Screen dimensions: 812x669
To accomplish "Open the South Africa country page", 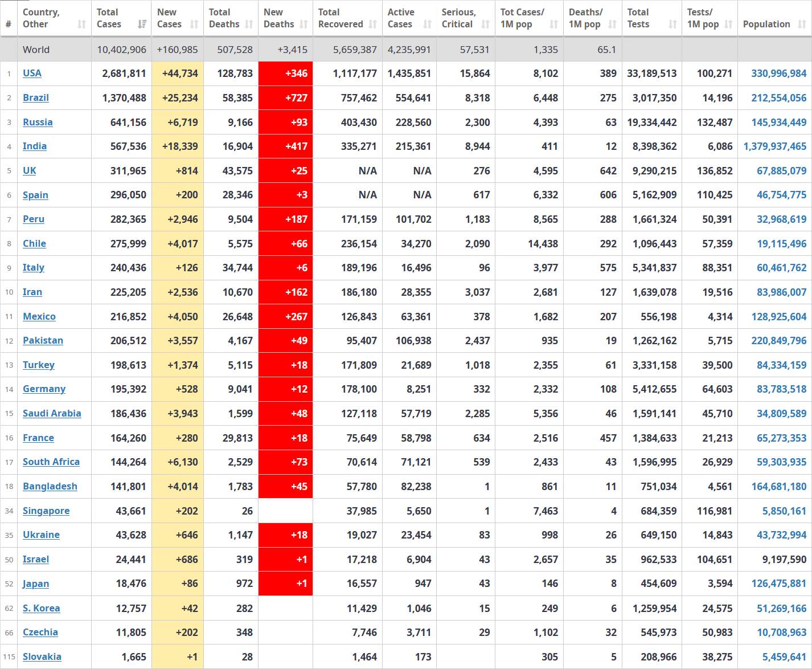I will pyautogui.click(x=51, y=462).
